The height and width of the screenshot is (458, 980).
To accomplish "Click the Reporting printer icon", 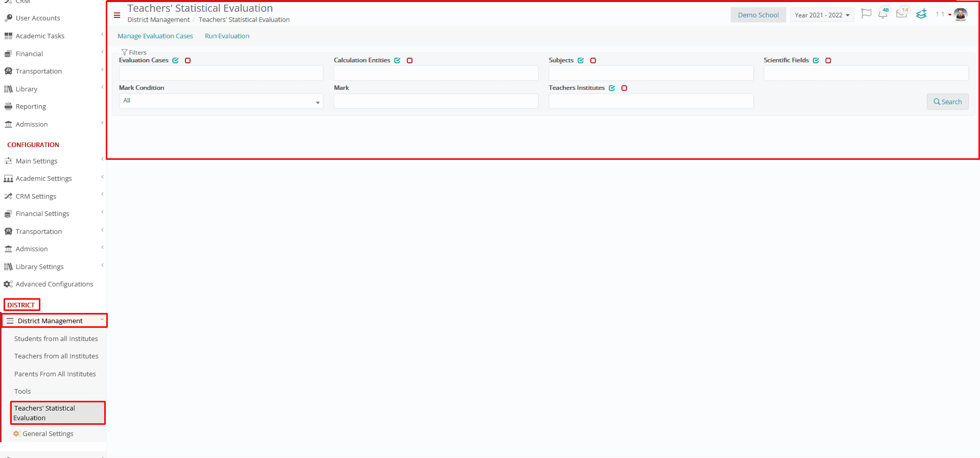I will coord(8,106).
